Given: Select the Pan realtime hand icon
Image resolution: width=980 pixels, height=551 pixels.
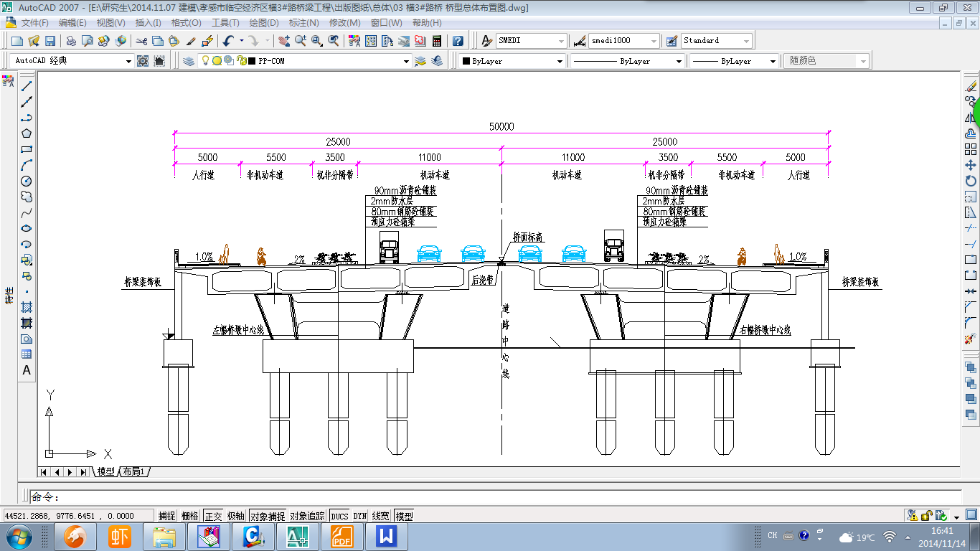Looking at the screenshot, I should 284,41.
